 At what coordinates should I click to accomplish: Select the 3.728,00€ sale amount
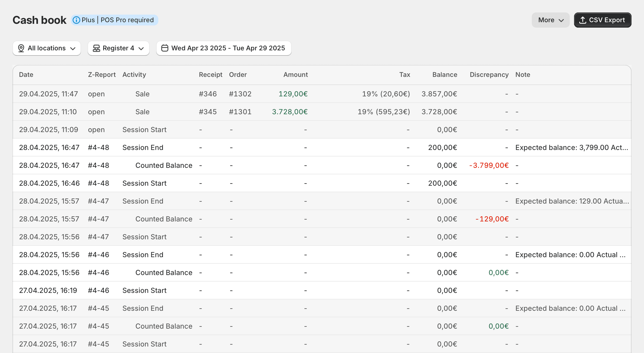point(289,112)
